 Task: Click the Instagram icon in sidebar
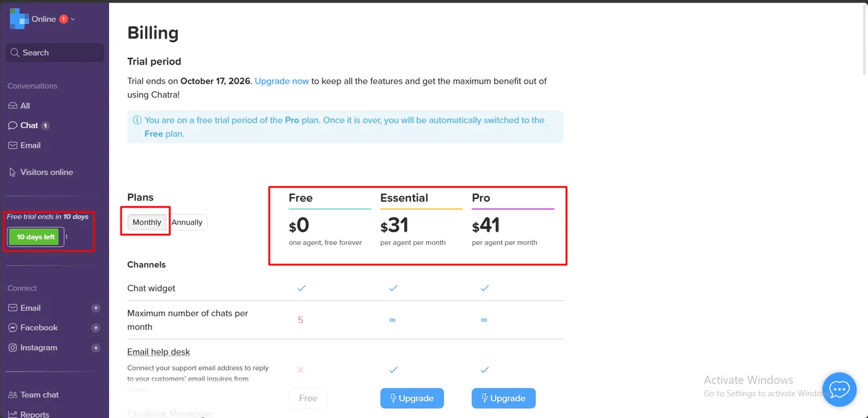(x=12, y=347)
